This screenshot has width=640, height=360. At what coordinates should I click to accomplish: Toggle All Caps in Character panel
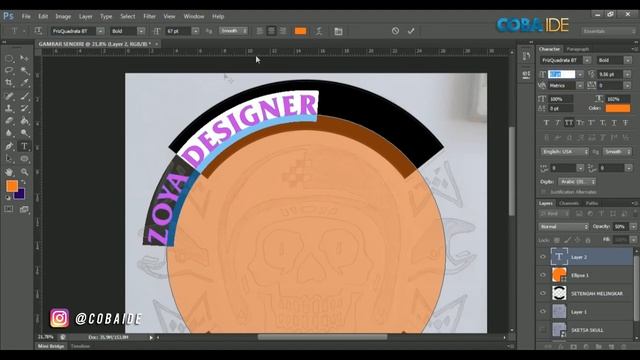569,122
